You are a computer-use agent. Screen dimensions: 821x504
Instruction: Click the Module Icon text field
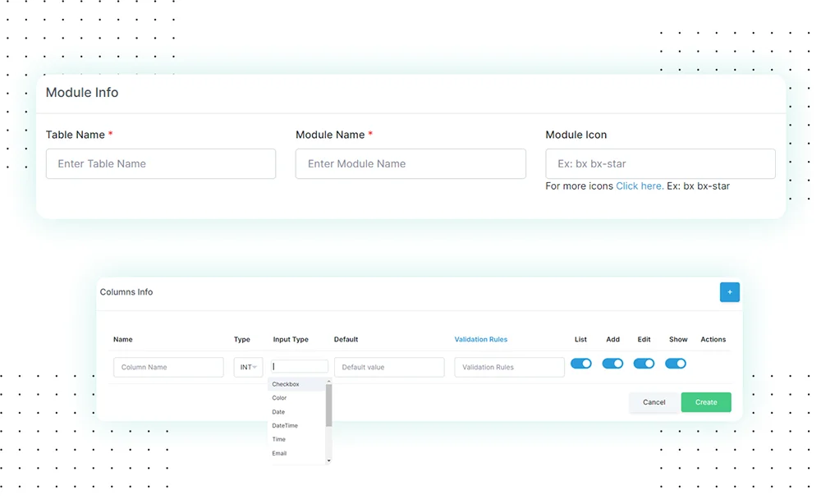[660, 164]
